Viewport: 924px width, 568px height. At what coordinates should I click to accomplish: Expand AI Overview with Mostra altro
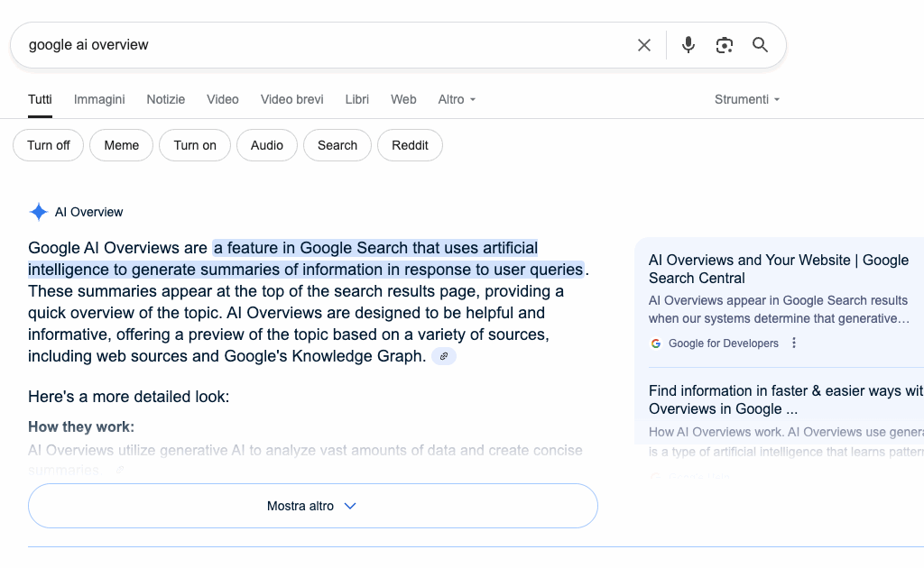point(312,506)
